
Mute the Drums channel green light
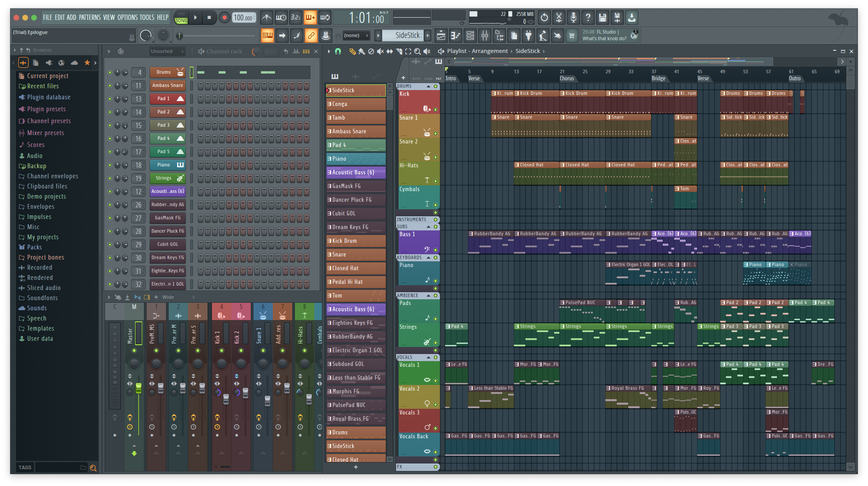pyautogui.click(x=110, y=72)
